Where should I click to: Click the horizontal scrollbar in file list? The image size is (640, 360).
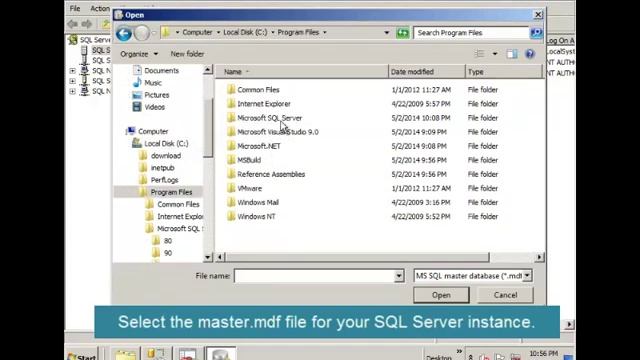[357, 257]
